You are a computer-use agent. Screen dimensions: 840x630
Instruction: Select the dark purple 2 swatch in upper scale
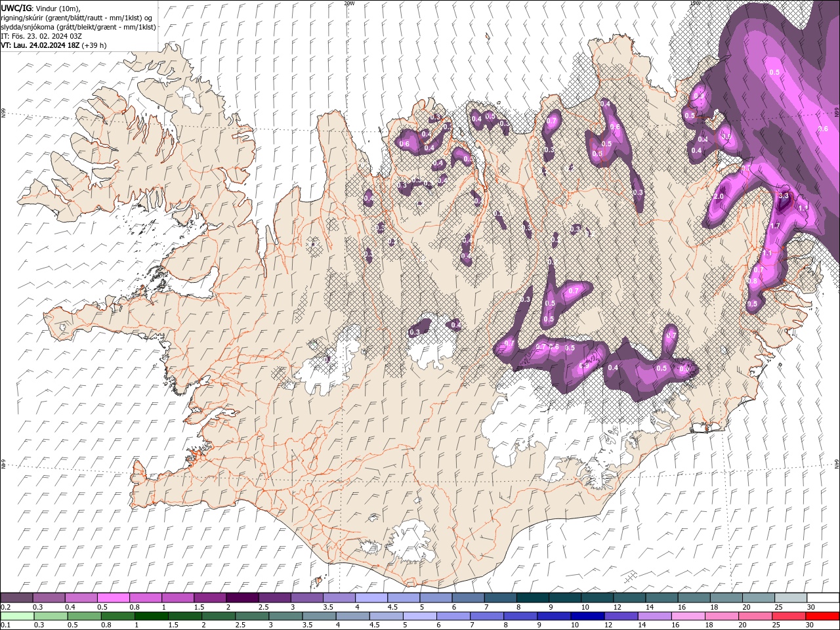pyautogui.click(x=241, y=598)
